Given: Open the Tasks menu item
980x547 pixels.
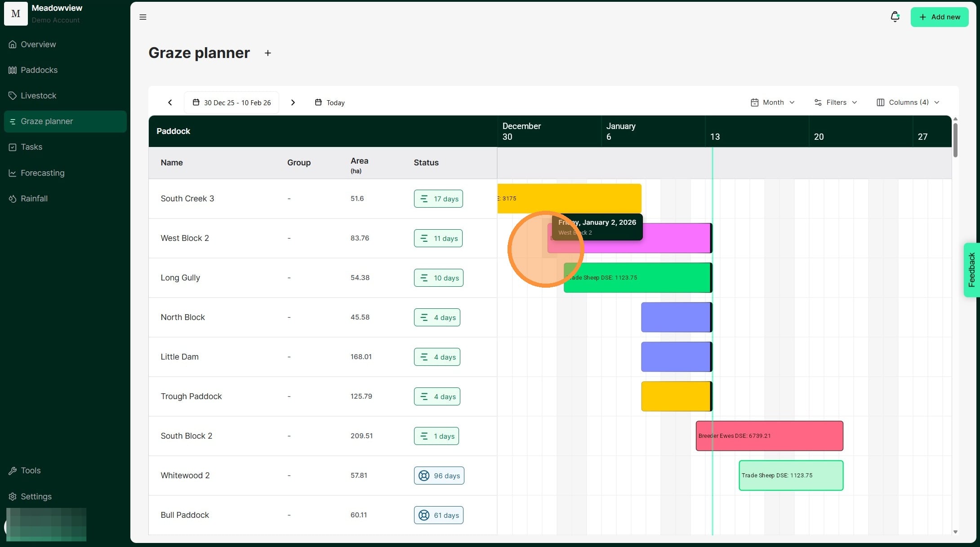Looking at the screenshot, I should click(31, 147).
